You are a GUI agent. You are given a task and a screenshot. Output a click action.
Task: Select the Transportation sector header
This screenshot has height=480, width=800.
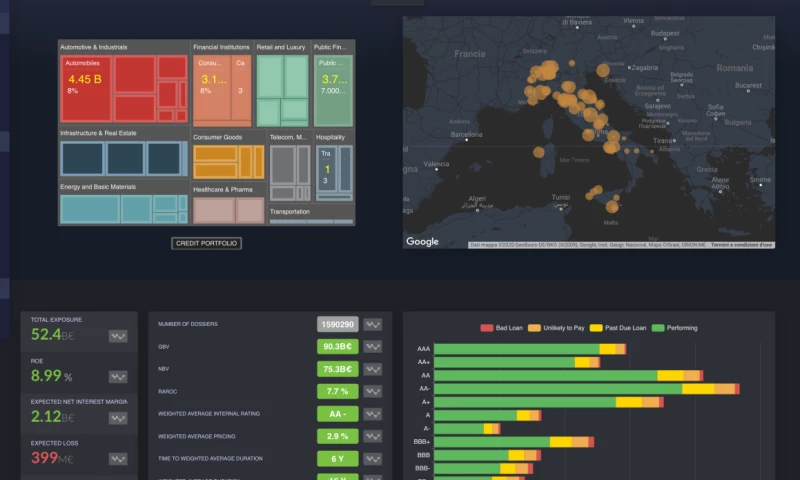pos(290,211)
